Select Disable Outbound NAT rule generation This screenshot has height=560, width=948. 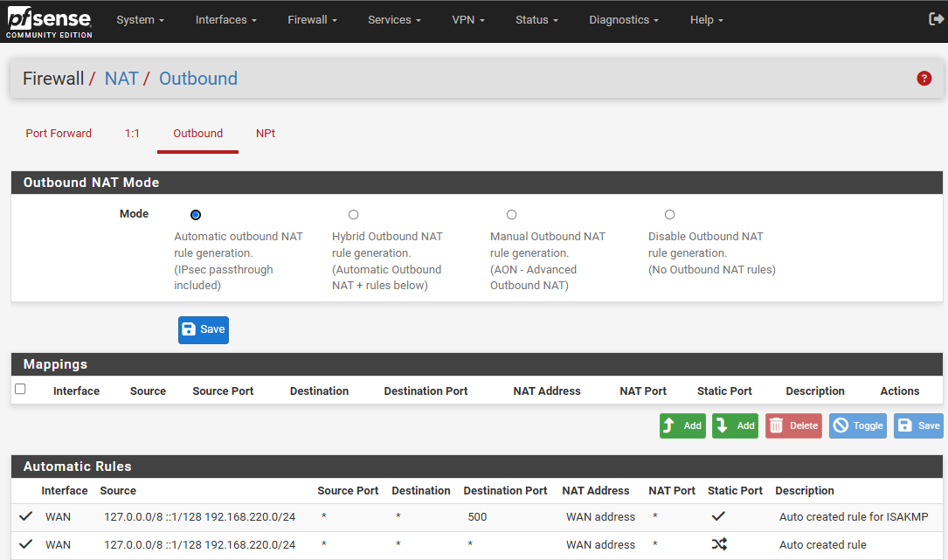(x=670, y=215)
